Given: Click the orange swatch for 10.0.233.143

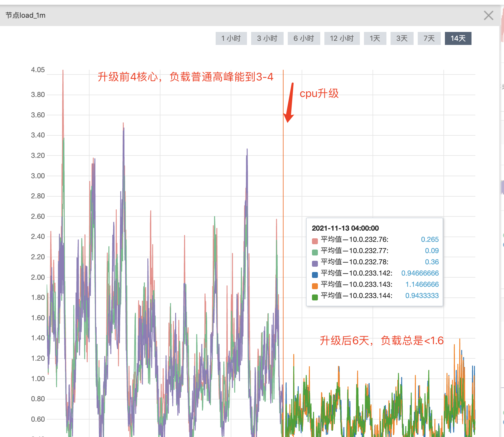Looking at the screenshot, I should point(315,286).
